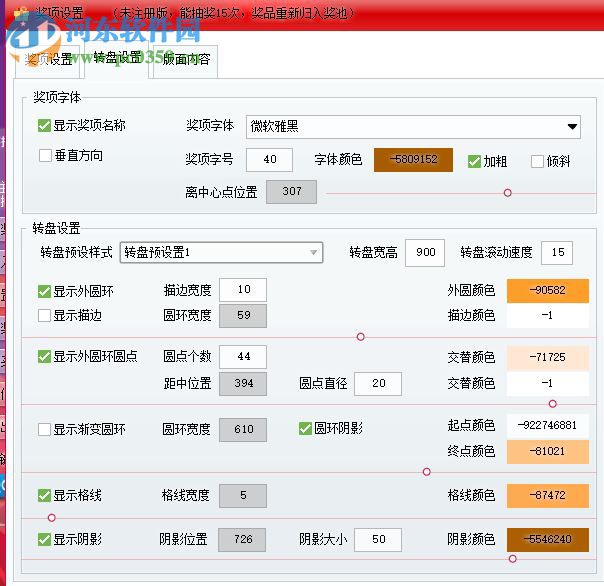The width and height of the screenshot is (604, 586).
Task: Pick the 字体颜色 swatch -5809152
Action: click(413, 160)
